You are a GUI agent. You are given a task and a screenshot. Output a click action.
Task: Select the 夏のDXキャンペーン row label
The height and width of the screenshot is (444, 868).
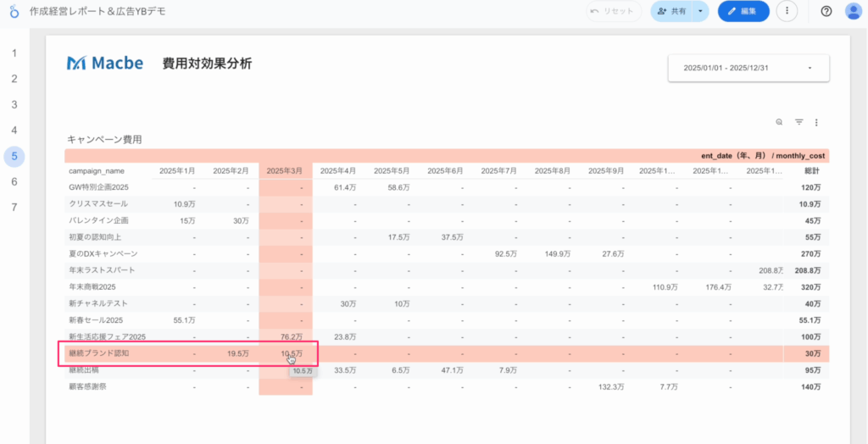103,253
